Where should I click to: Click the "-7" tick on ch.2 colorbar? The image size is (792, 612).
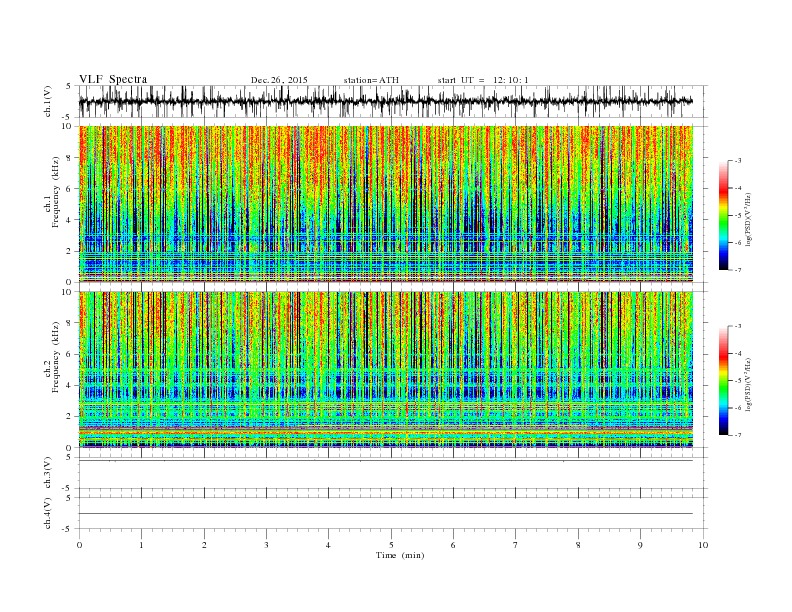point(737,435)
